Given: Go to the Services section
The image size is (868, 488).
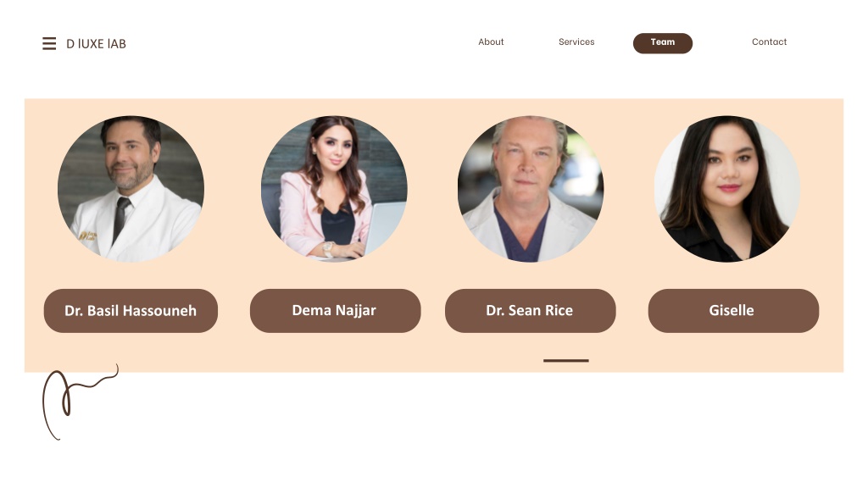Looking at the screenshot, I should [x=576, y=42].
